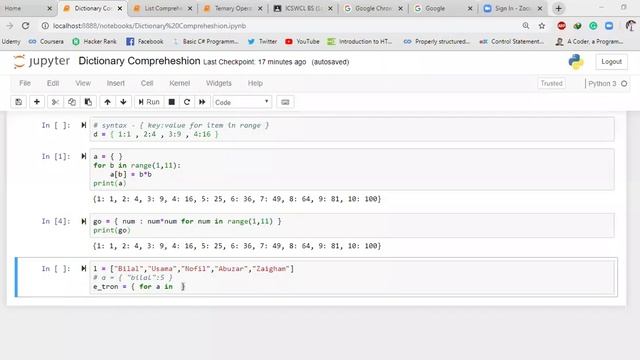Cut selected cells with scissors icon

(55, 102)
